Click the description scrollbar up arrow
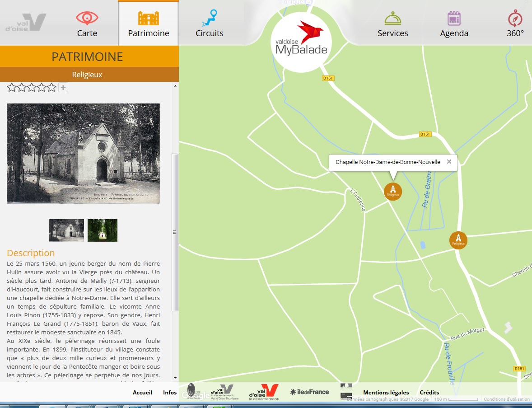532x408 pixels. 175,86
